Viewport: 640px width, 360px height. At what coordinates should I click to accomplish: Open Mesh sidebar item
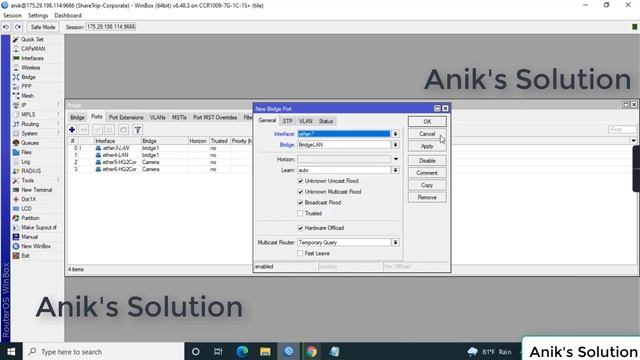pyautogui.click(x=27, y=96)
